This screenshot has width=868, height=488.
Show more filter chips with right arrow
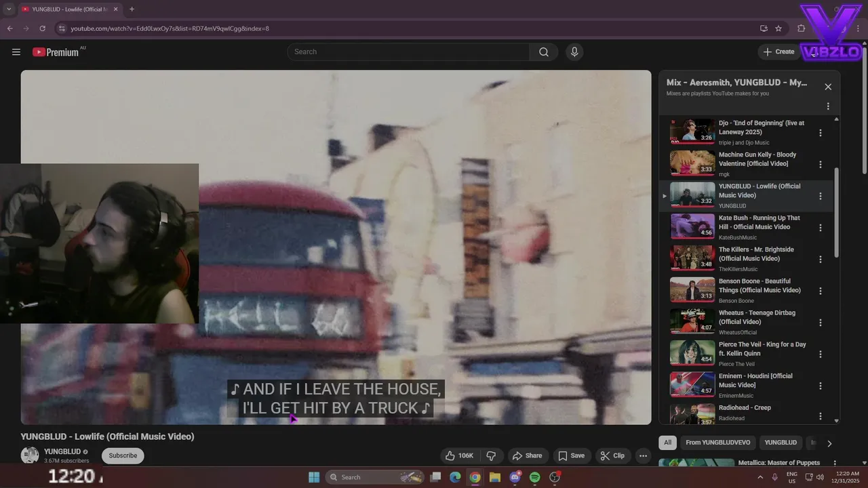click(x=829, y=443)
